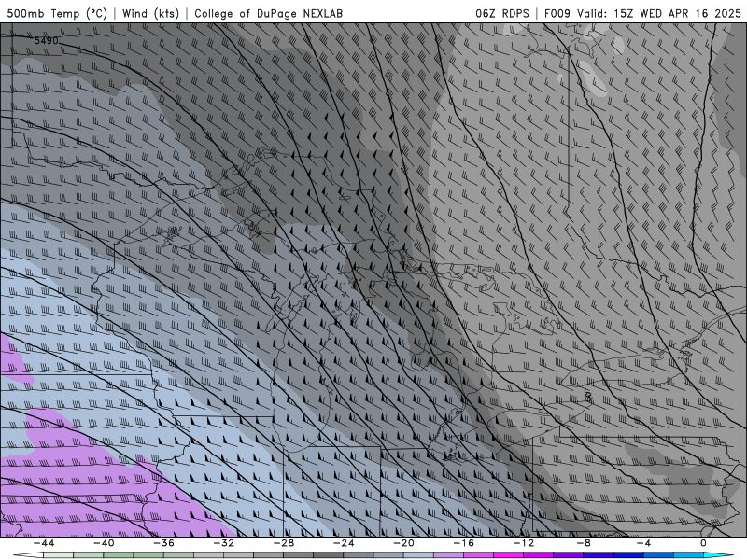747x560 pixels.
Task: Click the -16 colorbar tick label
Action: click(463, 543)
